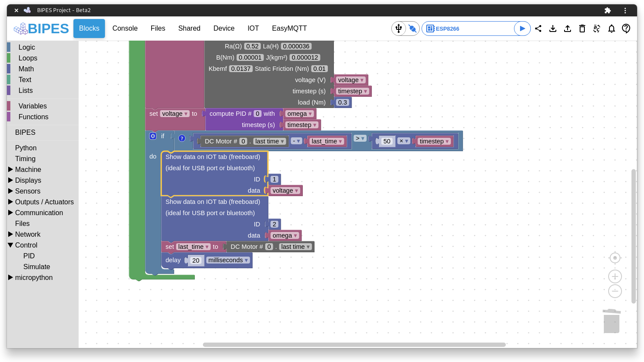
Task: Open help with the question mark icon
Action: coord(626,29)
